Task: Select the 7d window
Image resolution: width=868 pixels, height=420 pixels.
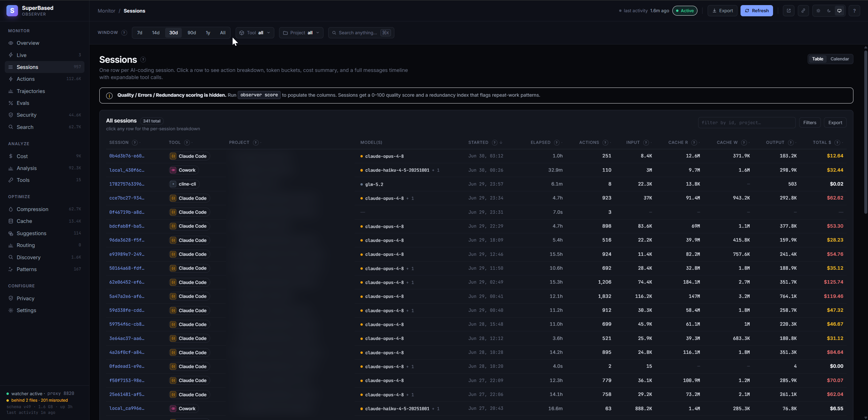Action: tap(140, 33)
